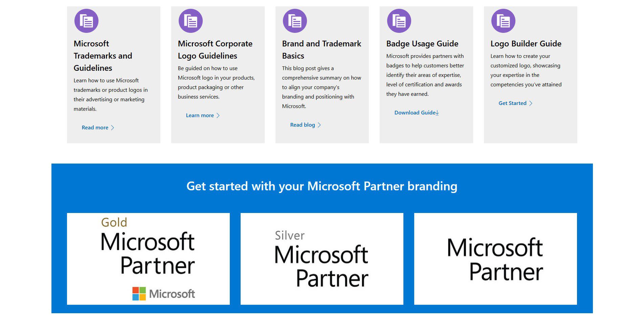The image size is (644, 320).
Task: Click the Logo Builder Guide document icon
Action: (503, 21)
